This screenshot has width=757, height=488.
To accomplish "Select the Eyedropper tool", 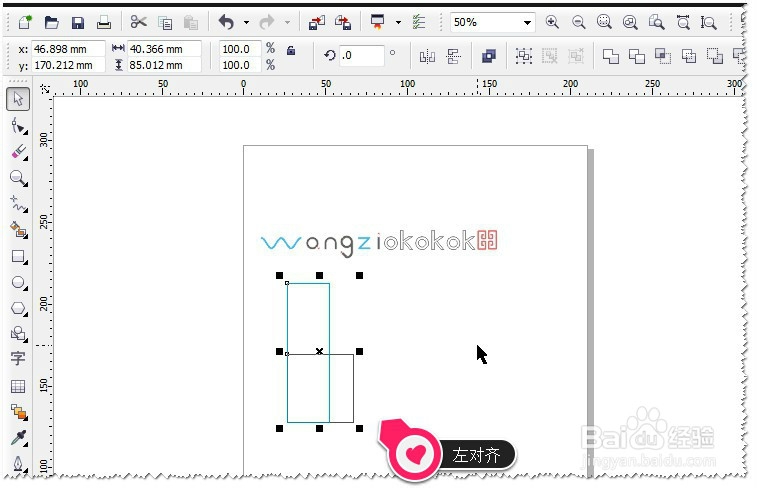I will click(x=18, y=438).
